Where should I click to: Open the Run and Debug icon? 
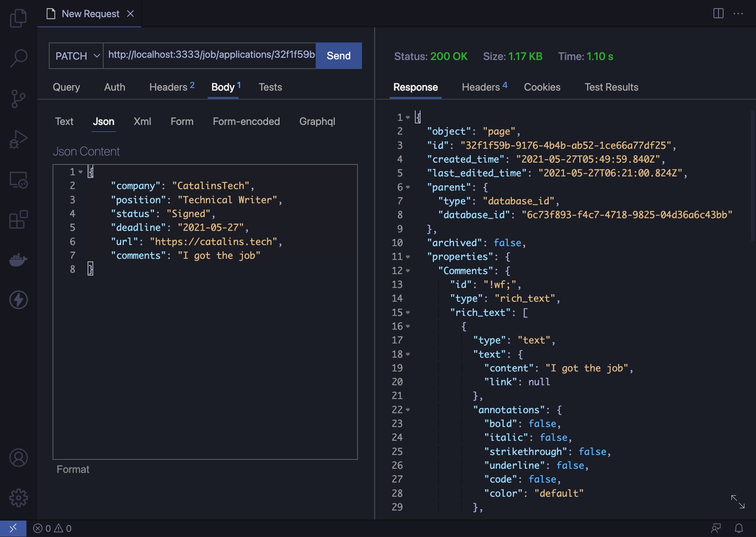[18, 139]
